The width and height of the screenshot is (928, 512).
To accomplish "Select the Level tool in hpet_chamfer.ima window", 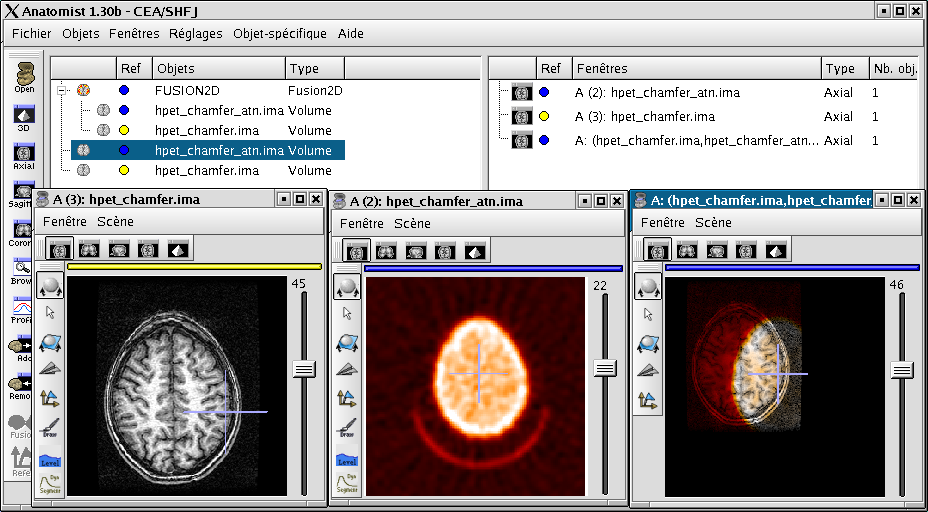I will (50, 458).
